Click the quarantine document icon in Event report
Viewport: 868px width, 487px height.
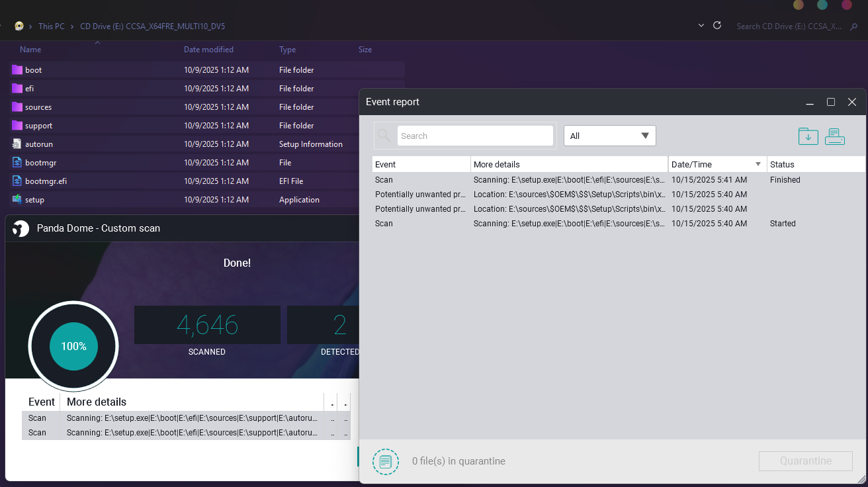tap(386, 461)
